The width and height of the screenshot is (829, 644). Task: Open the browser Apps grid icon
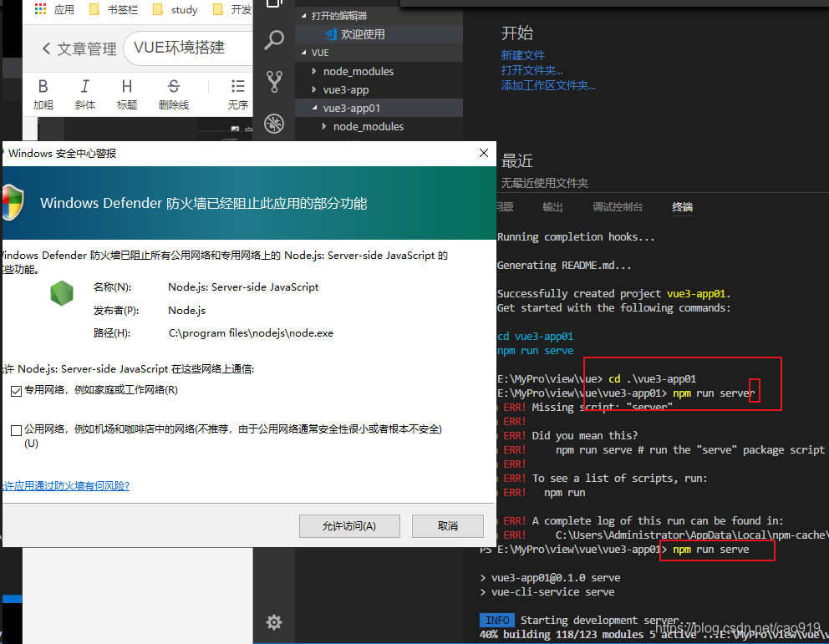[40, 9]
